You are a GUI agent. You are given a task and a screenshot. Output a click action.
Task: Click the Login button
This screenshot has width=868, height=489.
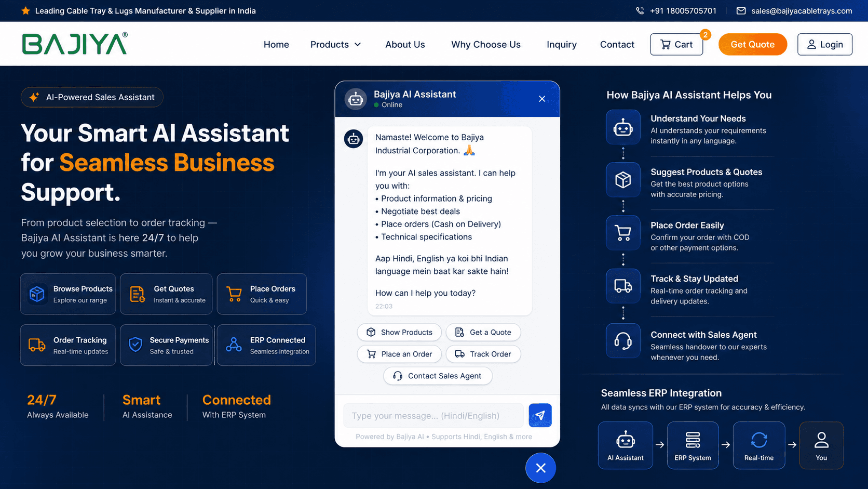click(825, 45)
